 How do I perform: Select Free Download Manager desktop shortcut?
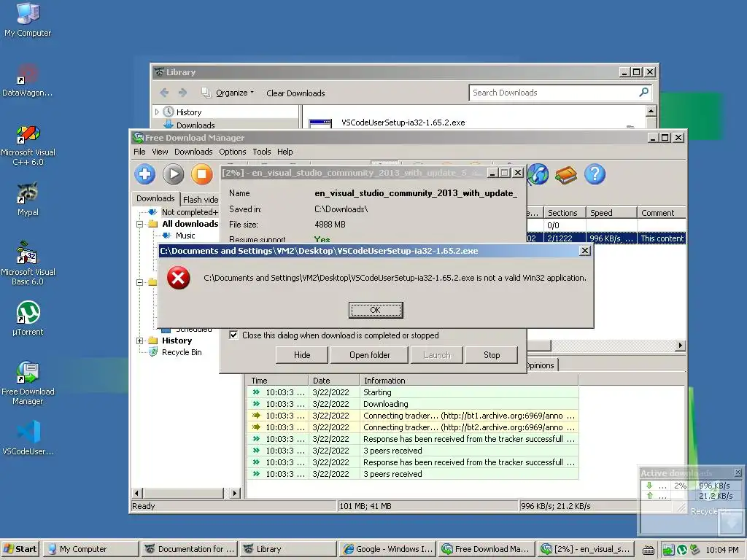28,384
